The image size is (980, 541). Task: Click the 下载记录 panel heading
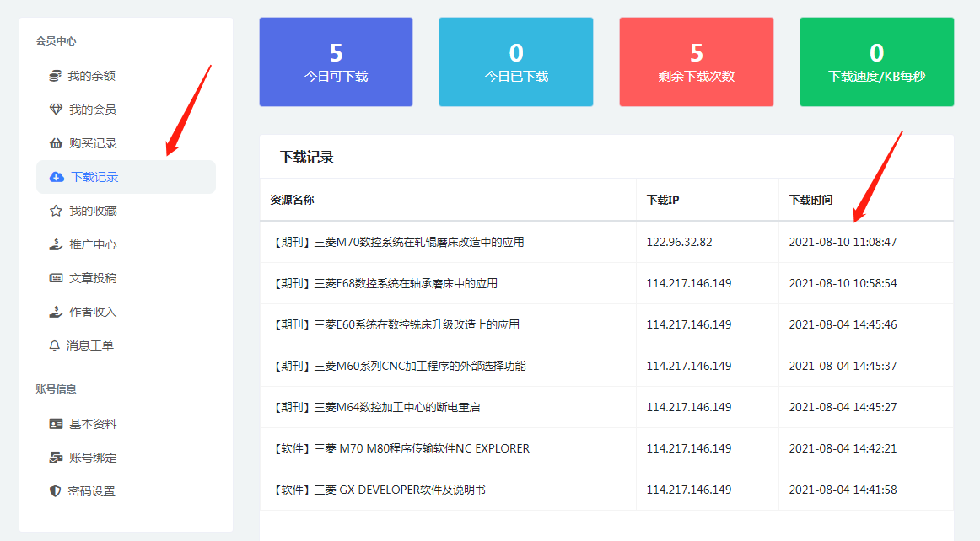coord(306,157)
